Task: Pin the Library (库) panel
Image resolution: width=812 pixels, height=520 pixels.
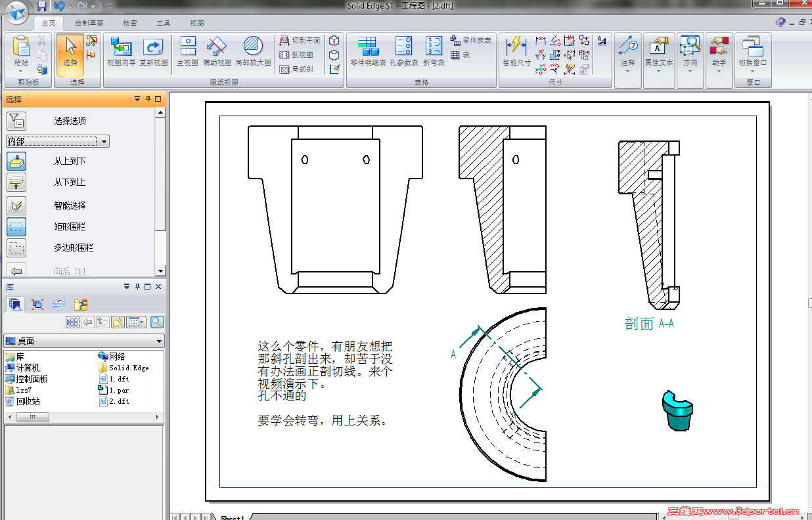Action: click(137, 287)
